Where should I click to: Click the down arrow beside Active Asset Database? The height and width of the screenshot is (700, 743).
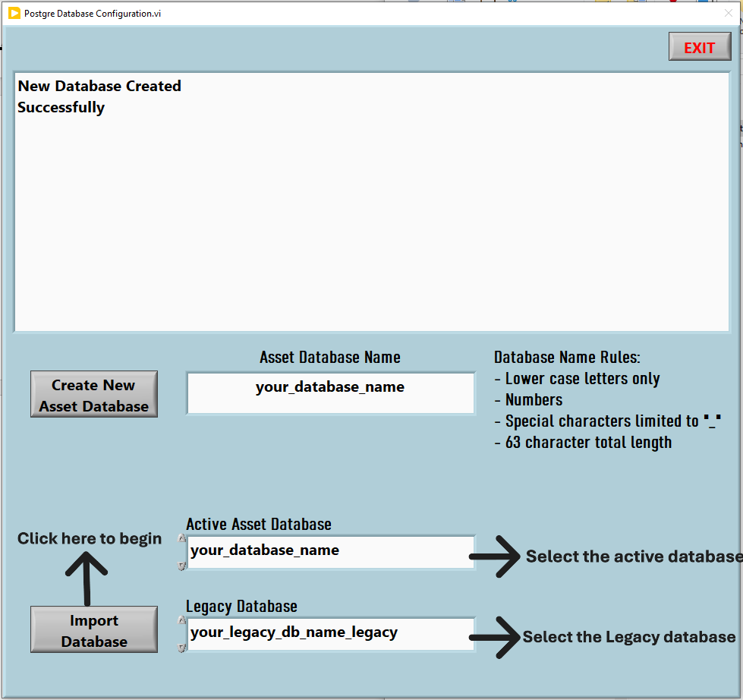(x=182, y=565)
